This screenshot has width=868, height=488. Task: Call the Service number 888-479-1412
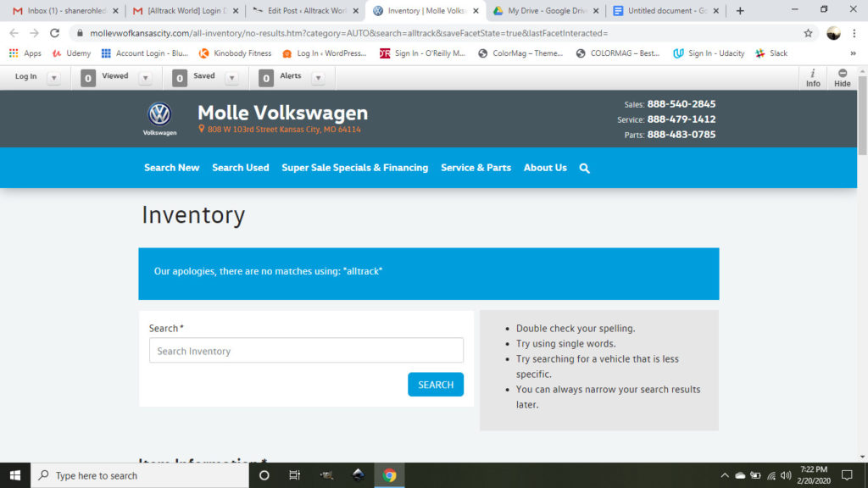(681, 119)
